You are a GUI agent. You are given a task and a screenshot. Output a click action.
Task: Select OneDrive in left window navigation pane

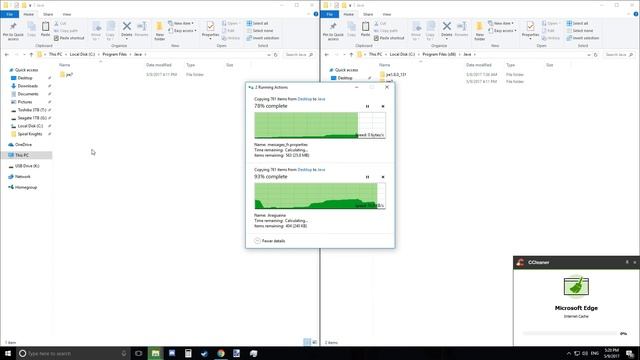[20, 144]
